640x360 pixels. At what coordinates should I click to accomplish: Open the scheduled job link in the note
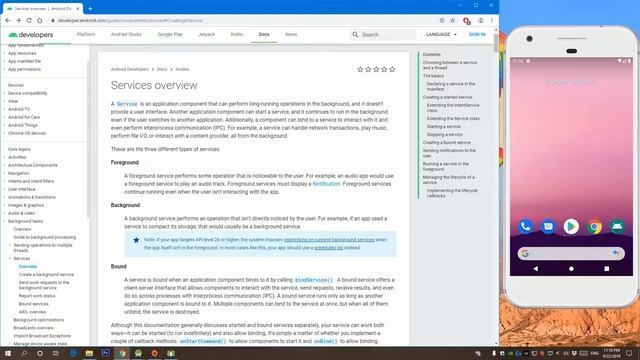[x=329, y=248]
